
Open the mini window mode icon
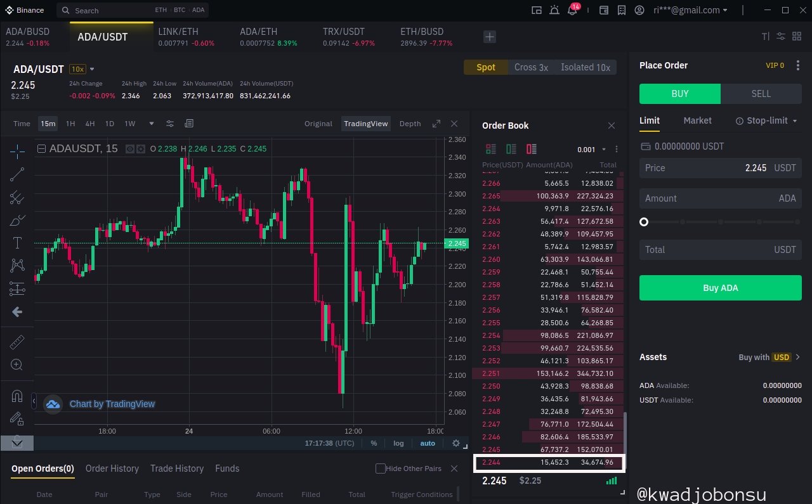(x=537, y=10)
